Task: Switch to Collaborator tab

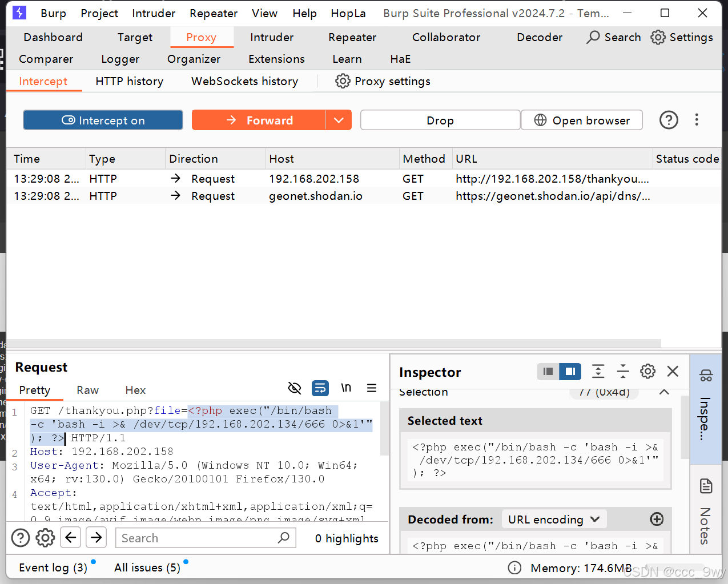Action: tap(446, 37)
